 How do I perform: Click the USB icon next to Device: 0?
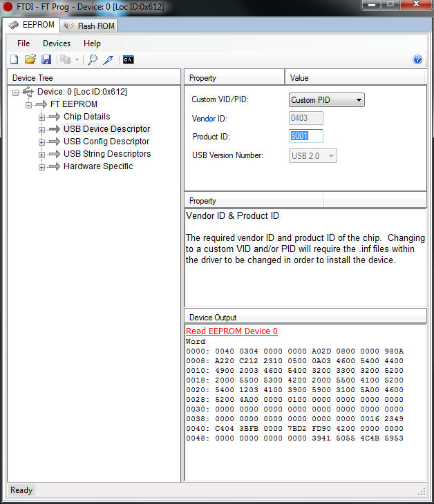[x=28, y=92]
